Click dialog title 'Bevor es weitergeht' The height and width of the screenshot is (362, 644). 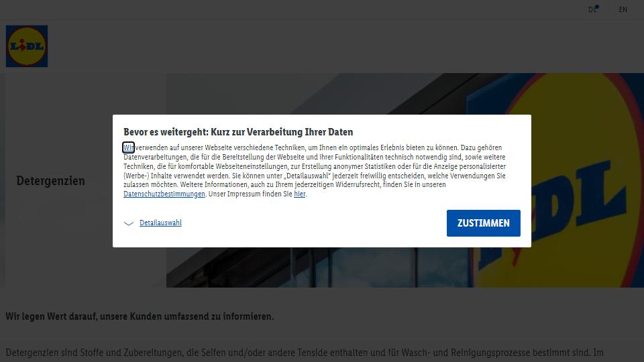[238, 132]
